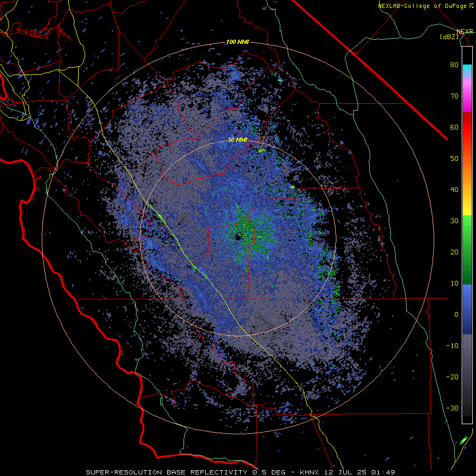Viewport: 476px width, 476px height.
Task: Click the dBZ units label above the scale
Action: (449, 36)
